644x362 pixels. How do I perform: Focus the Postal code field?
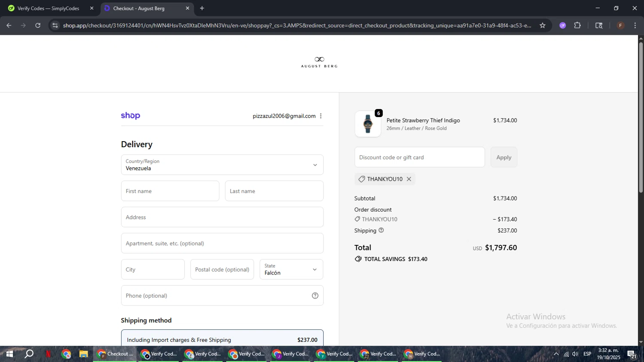[222, 269]
